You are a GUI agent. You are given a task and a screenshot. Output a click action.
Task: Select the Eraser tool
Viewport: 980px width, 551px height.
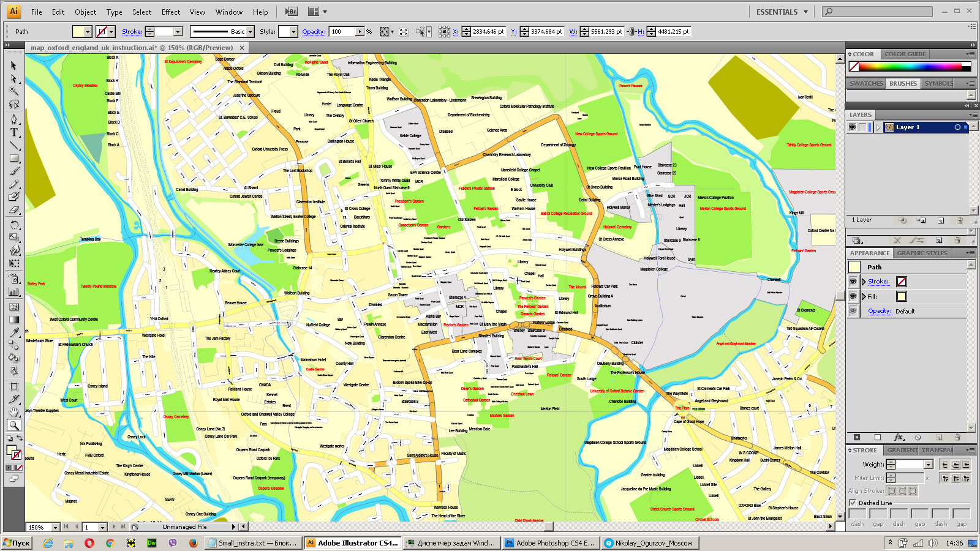pyautogui.click(x=14, y=210)
